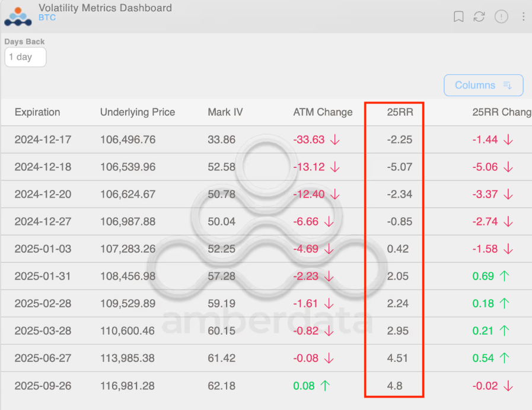Viewport: 532px width, 410px height.
Task: Select the 2024-12-17 expiration row
Action: 266,139
